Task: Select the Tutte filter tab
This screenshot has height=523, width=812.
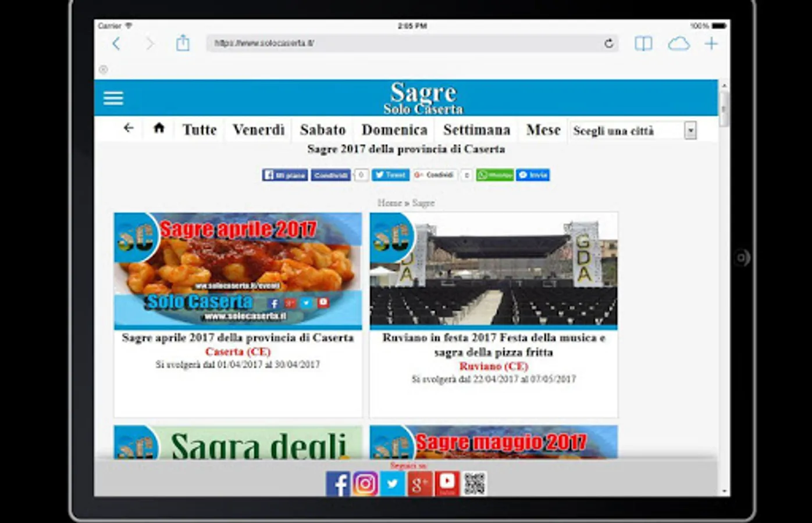Action: [x=200, y=130]
